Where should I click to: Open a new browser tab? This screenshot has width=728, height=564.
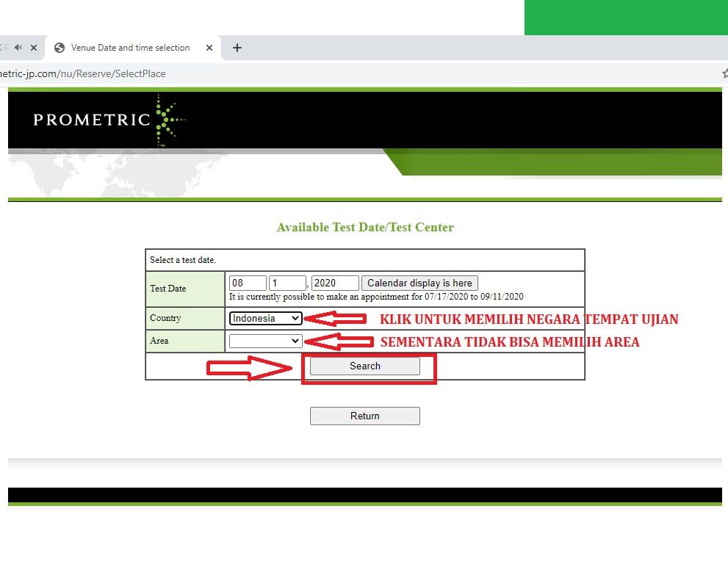[x=237, y=48]
